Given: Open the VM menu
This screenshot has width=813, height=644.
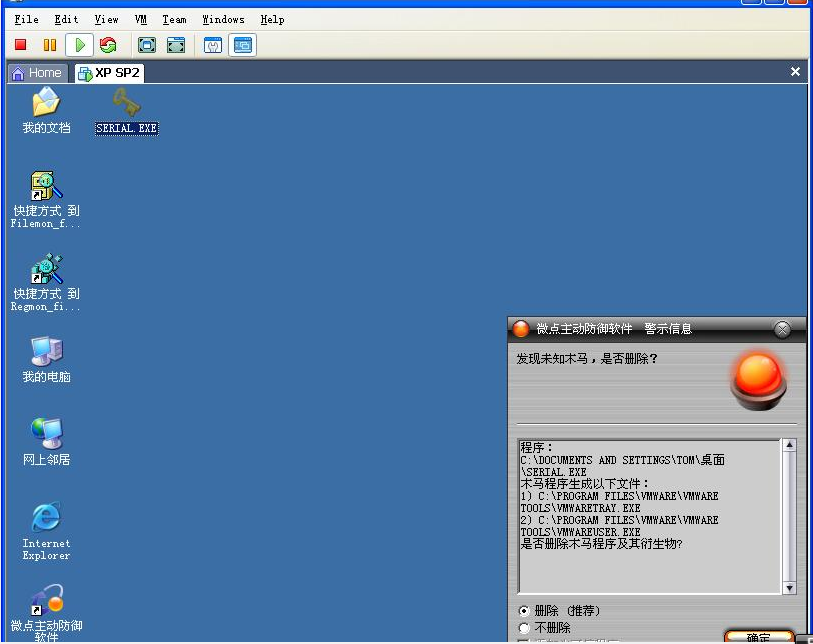Looking at the screenshot, I should point(141,19).
